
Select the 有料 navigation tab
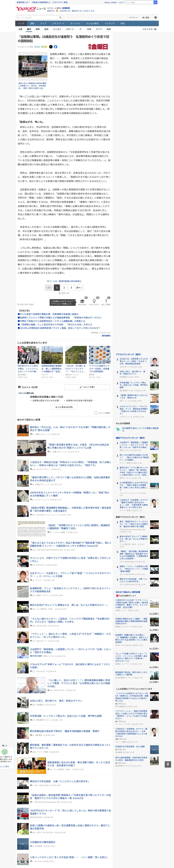tap(123, 24)
